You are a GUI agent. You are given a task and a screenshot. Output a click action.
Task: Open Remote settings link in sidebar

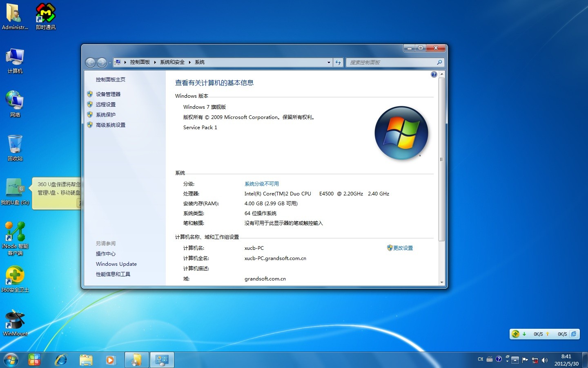[105, 104]
